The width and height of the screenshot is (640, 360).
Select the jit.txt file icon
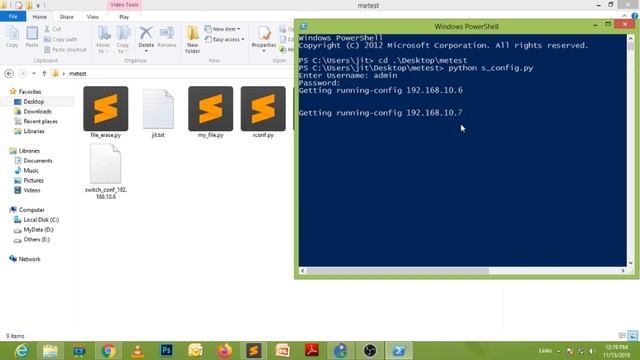[158, 109]
